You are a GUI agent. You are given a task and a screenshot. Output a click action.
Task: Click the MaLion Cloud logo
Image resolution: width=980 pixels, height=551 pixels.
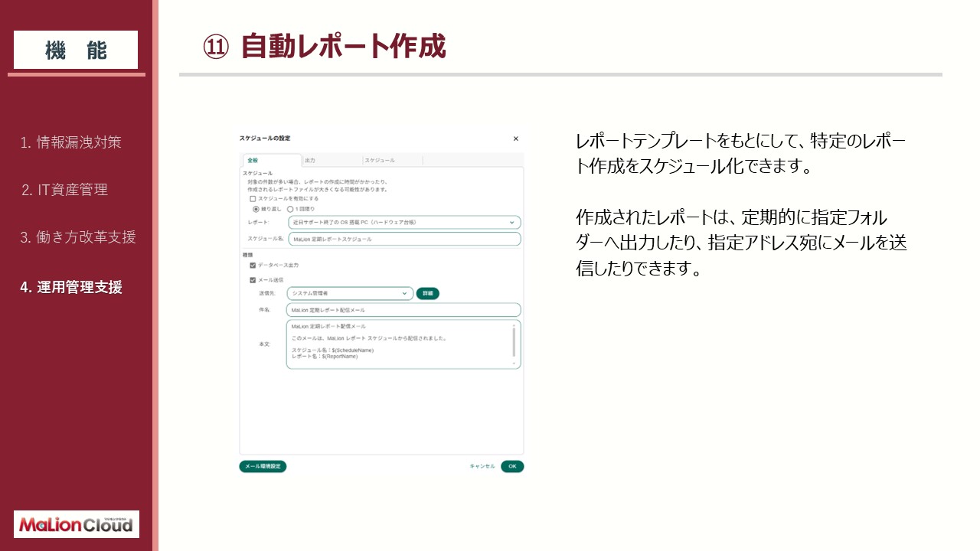[x=77, y=524]
